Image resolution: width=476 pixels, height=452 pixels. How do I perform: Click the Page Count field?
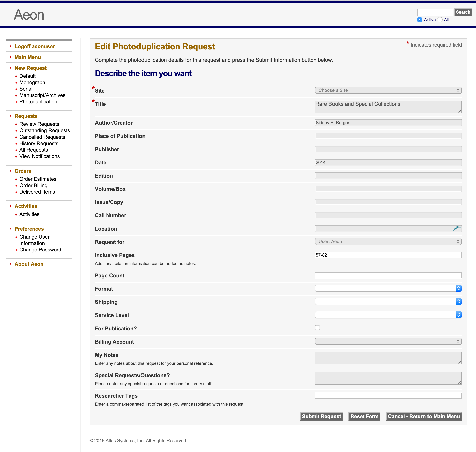click(388, 275)
